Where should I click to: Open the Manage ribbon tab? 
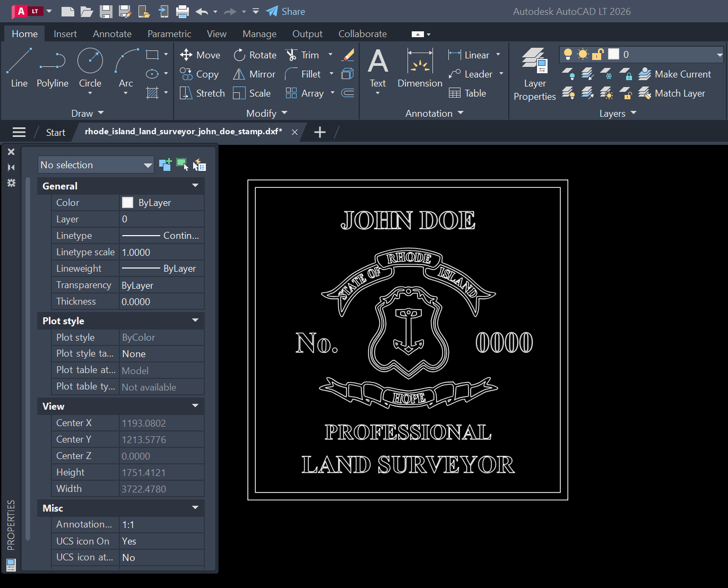tap(259, 33)
